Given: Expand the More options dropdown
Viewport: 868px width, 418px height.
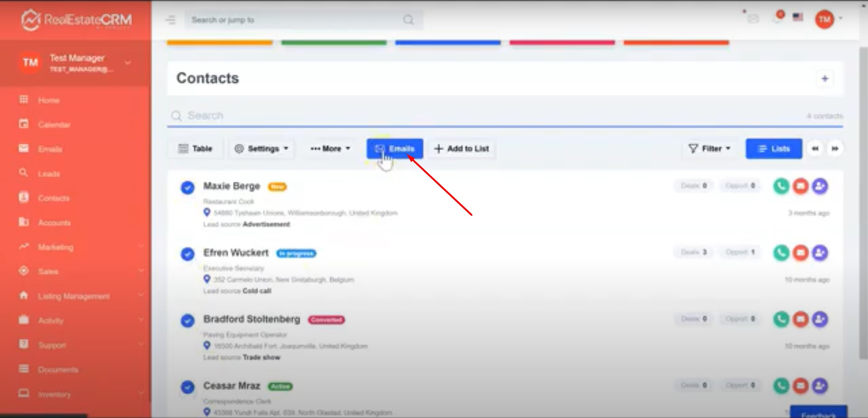Looking at the screenshot, I should (330, 149).
